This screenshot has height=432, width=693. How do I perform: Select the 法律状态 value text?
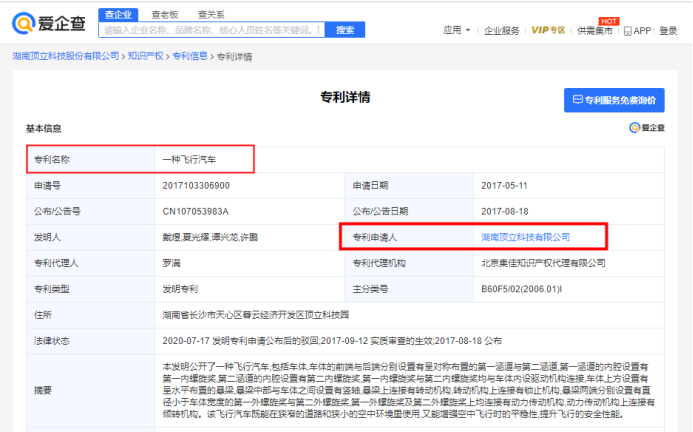[x=332, y=341]
